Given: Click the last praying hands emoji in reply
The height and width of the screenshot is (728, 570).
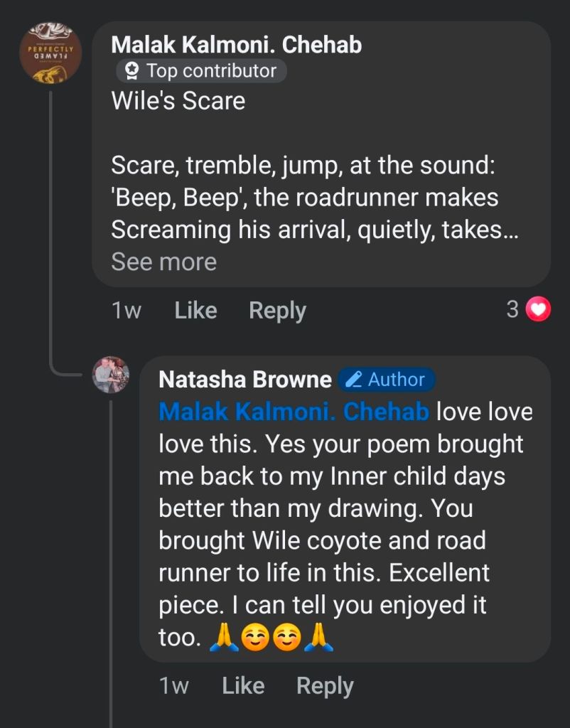Looking at the screenshot, I should (x=318, y=637).
